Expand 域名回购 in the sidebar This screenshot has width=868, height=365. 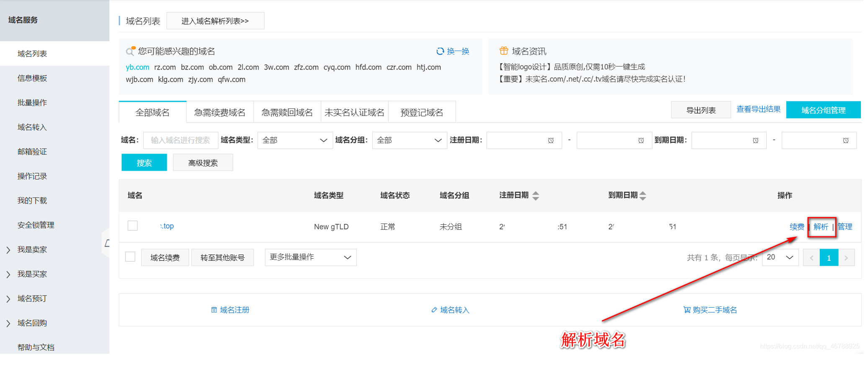(8, 323)
